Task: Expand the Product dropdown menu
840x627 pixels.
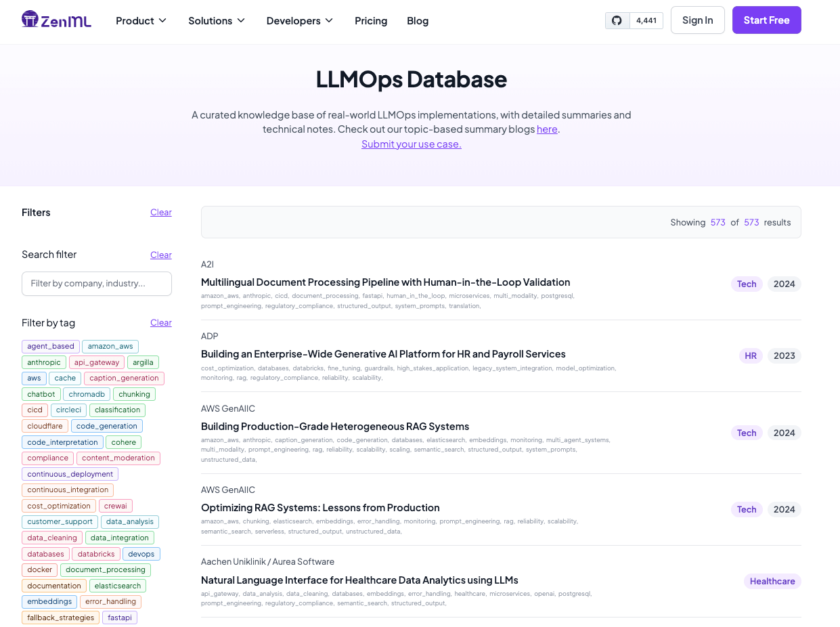Action: pos(141,21)
